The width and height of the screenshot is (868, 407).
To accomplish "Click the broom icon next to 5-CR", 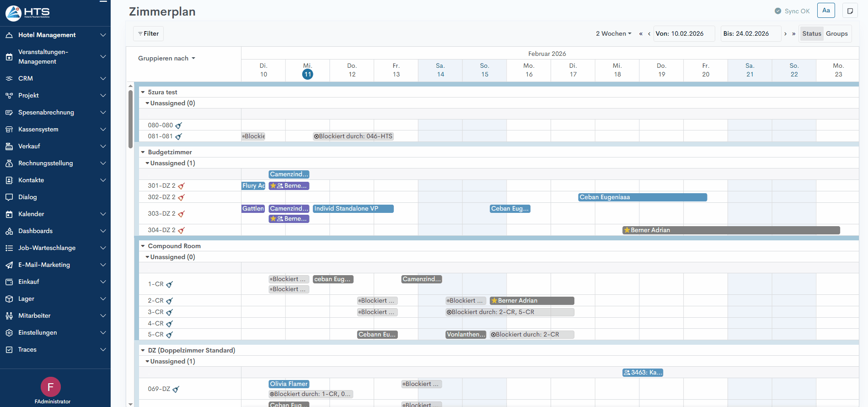I will (x=169, y=335).
